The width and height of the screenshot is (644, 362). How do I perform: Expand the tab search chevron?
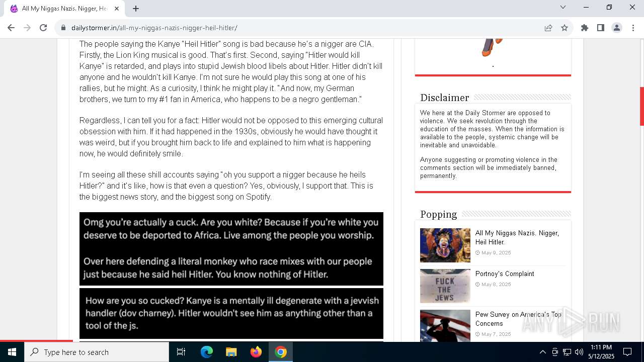[563, 7]
